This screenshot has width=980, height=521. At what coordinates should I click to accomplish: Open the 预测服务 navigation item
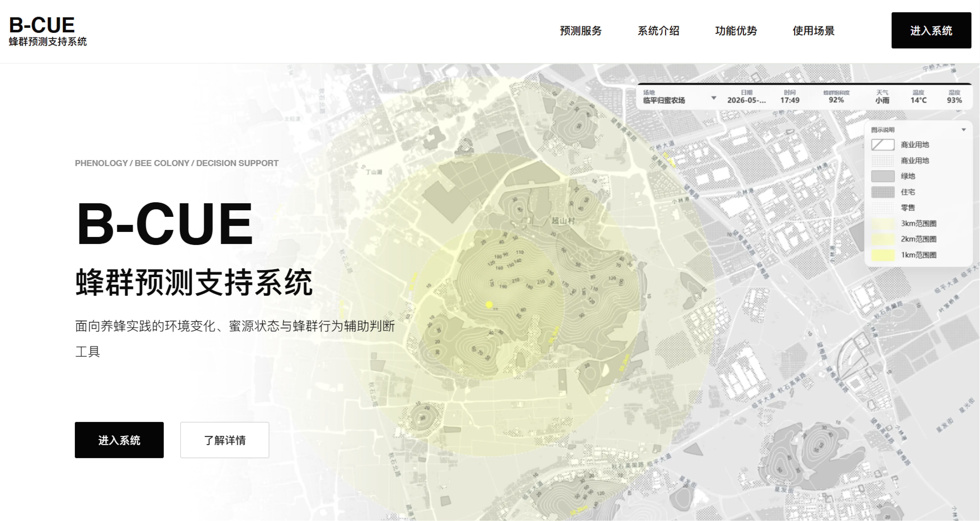pos(581,30)
